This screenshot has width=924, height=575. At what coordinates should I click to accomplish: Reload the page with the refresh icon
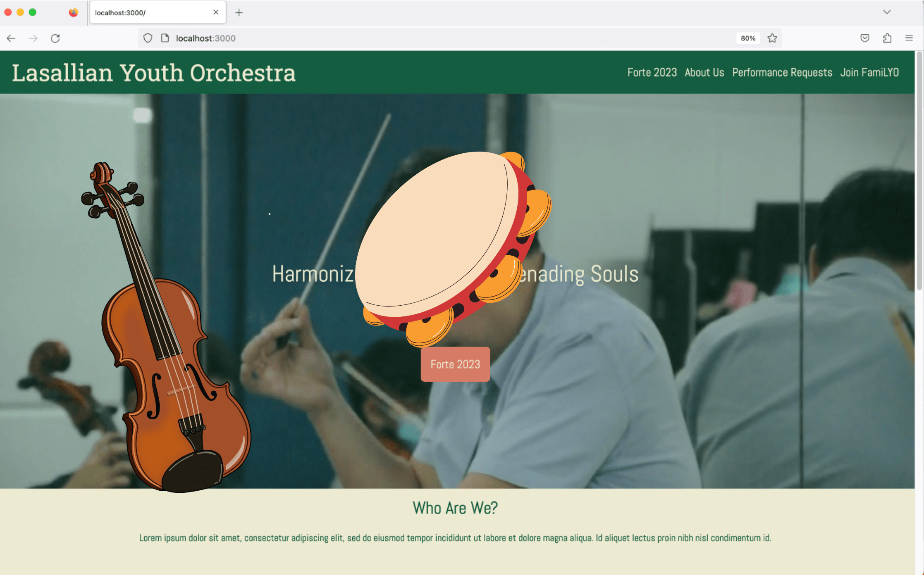tap(55, 38)
